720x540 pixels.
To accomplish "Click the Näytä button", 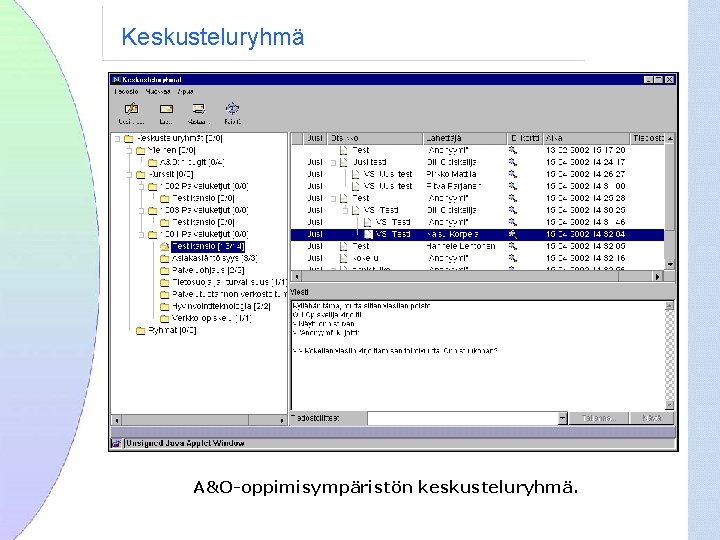I will pyautogui.click(x=652, y=418).
